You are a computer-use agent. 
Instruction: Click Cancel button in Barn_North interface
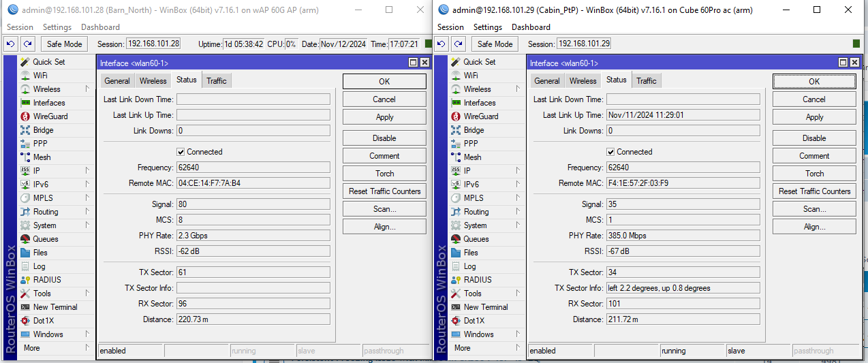point(384,99)
